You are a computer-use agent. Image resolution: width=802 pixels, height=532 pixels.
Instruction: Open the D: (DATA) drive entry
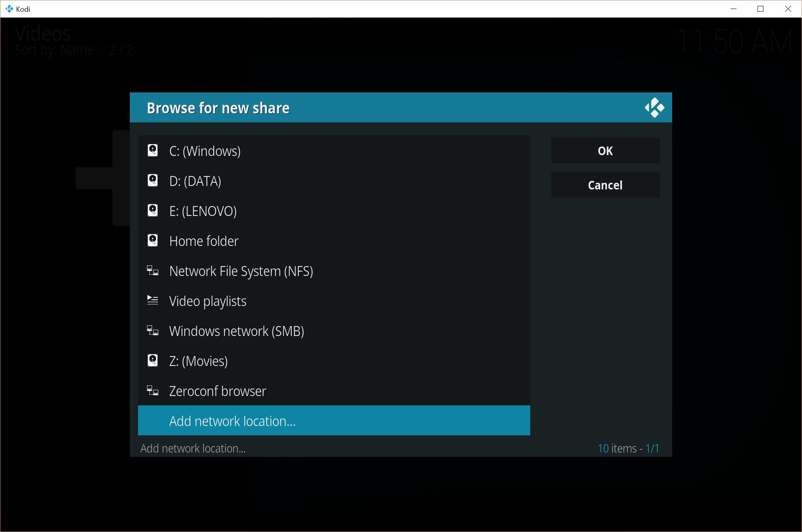tap(195, 181)
